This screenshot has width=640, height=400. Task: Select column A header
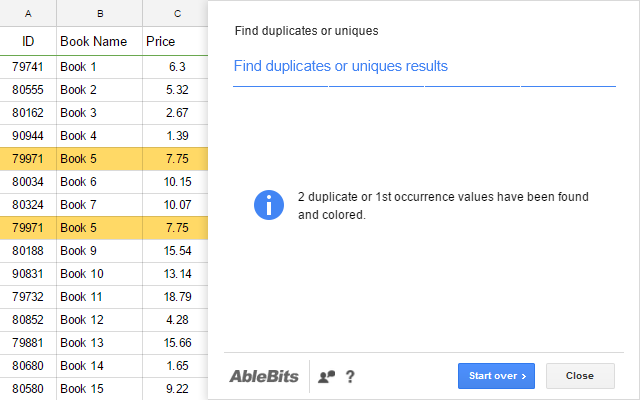click(27, 13)
